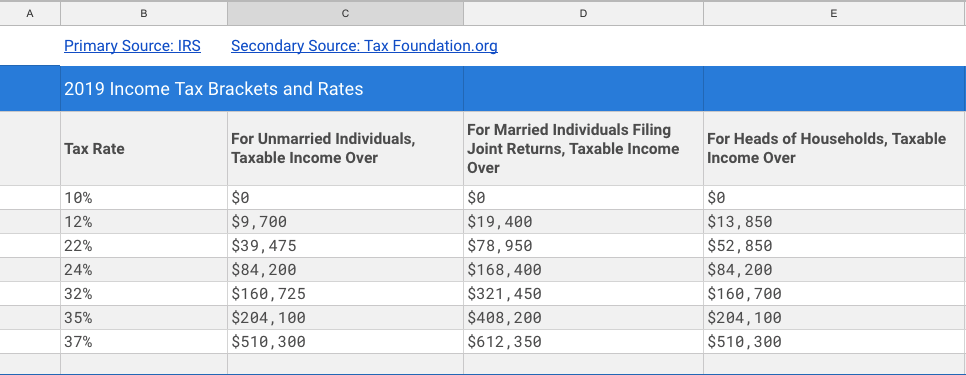966x375 pixels.
Task: Select $0 in the Married Joint Returns column
Action: coord(583,198)
